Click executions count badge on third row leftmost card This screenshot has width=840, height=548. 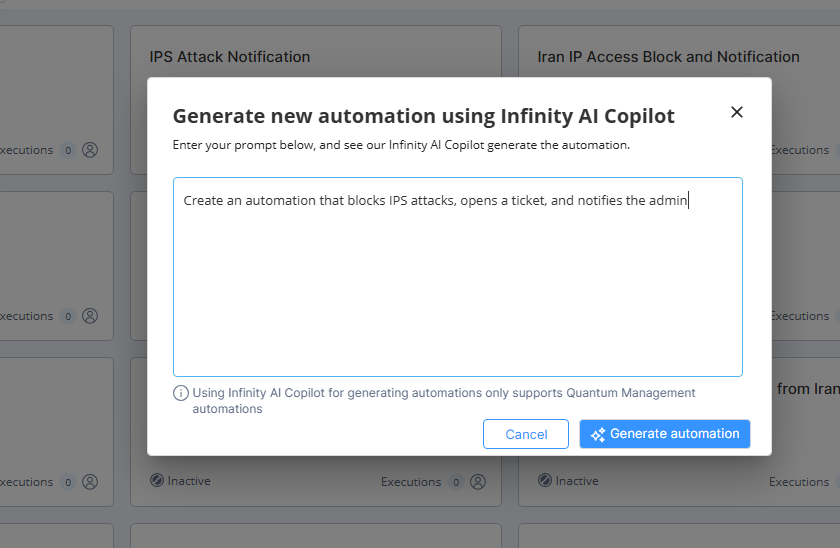(68, 482)
